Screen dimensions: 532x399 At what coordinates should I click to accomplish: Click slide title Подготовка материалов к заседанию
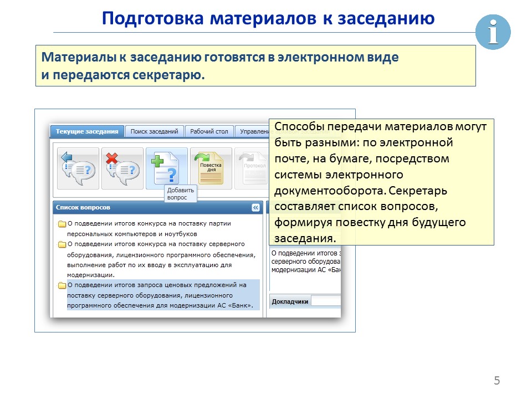coord(268,18)
